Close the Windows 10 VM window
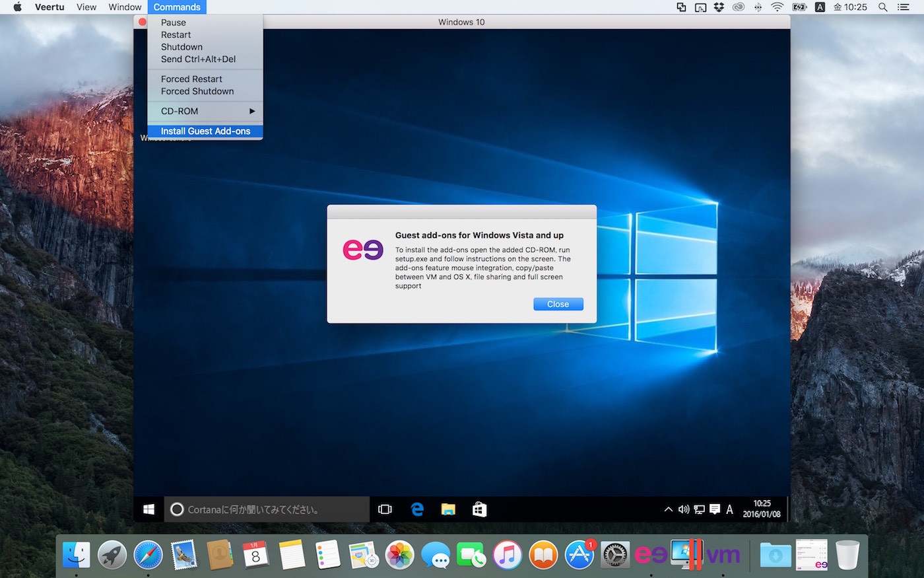The width and height of the screenshot is (924, 578). 142,22
